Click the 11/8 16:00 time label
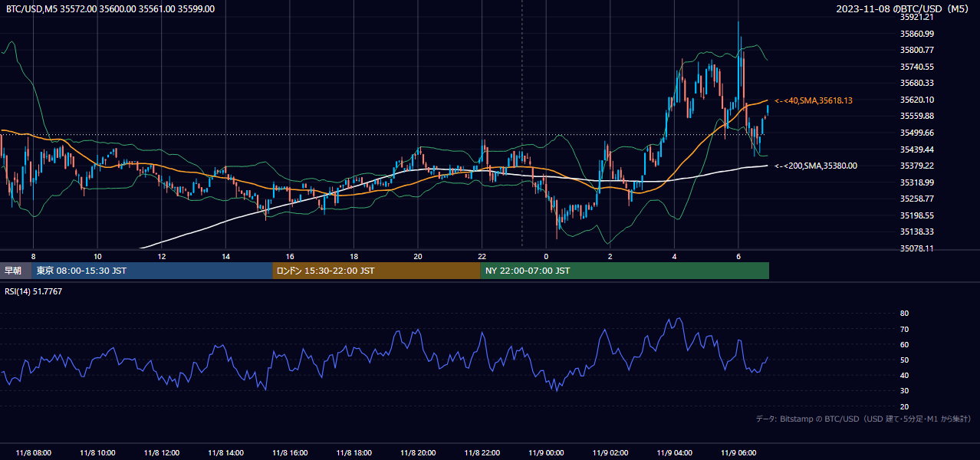The height and width of the screenshot is (460, 980). pos(290,452)
